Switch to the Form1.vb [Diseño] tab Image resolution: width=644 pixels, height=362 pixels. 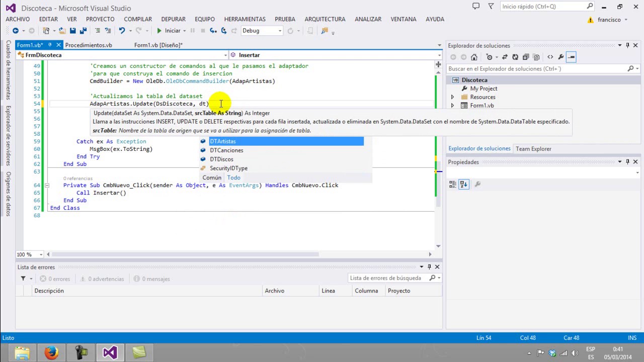158,45
